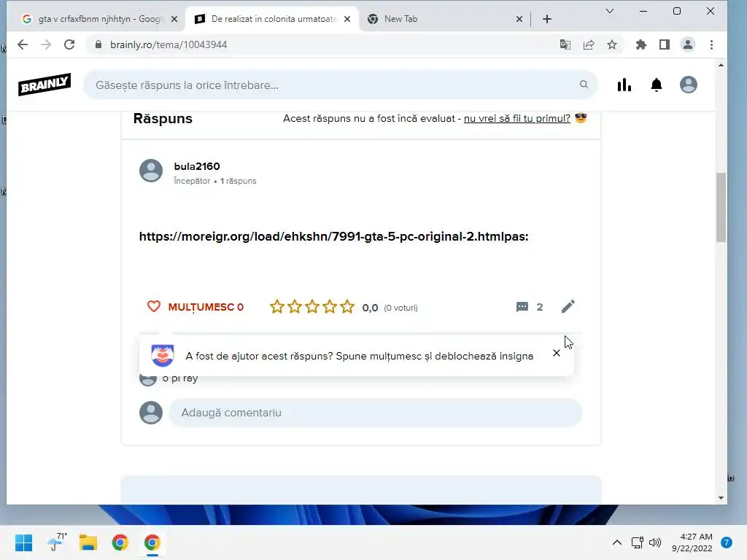This screenshot has width=747, height=560.
Task: Rate answer with fourth star
Action: click(x=330, y=307)
